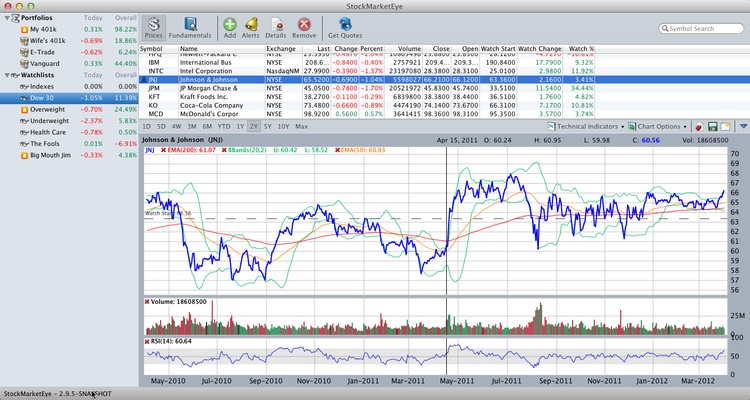750x400 pixels.
Task: Close the Volume panel with its x
Action: click(x=147, y=302)
